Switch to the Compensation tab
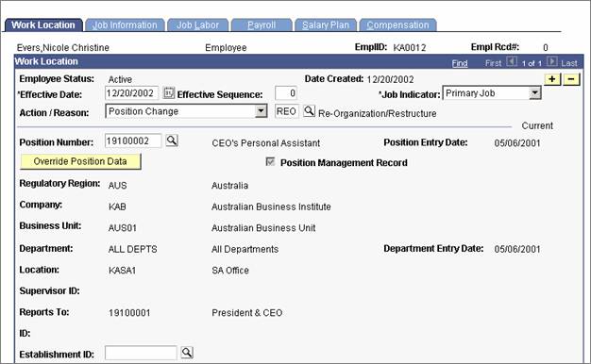 (398, 25)
